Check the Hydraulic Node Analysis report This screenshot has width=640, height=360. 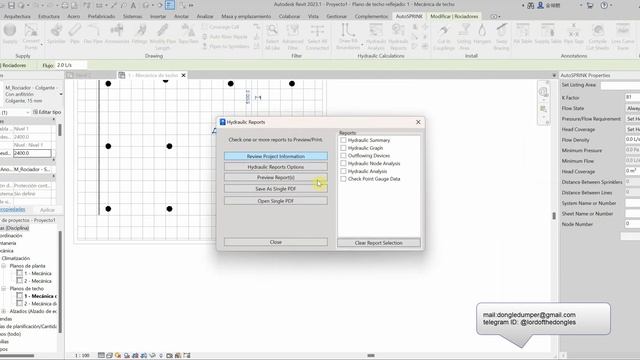[x=343, y=163]
